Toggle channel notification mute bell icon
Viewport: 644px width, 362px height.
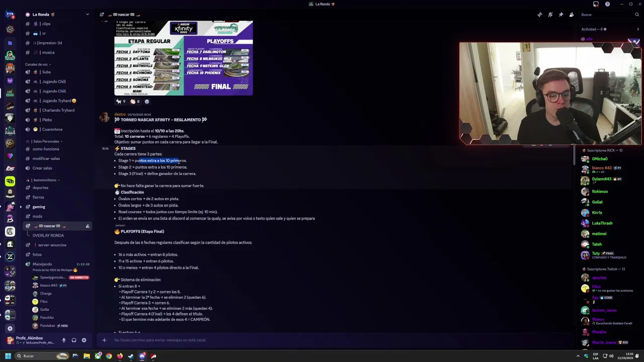(x=550, y=15)
